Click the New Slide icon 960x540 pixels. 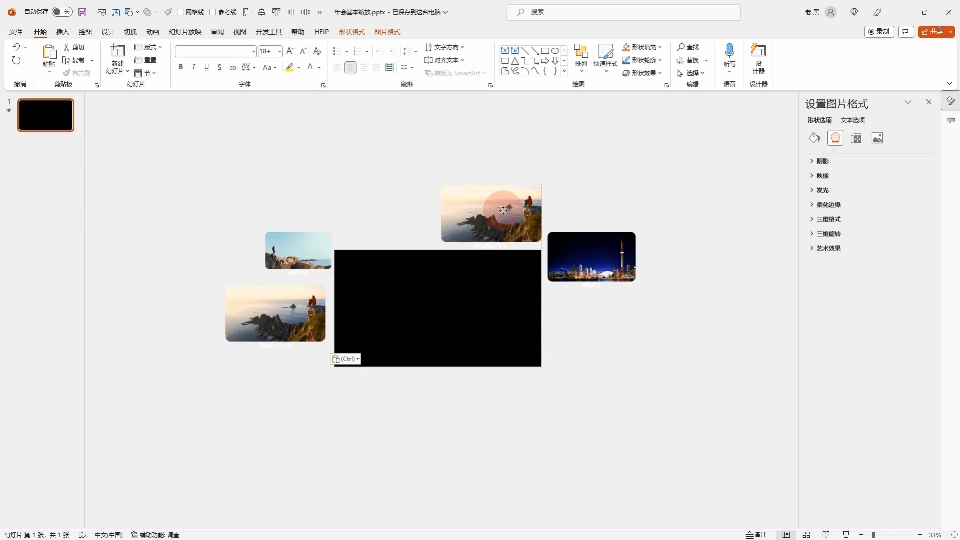coord(117,51)
